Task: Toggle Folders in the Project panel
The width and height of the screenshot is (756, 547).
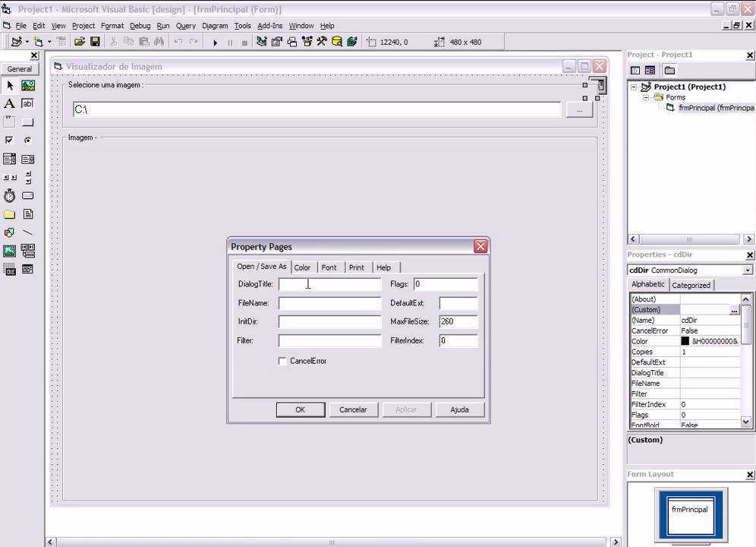Action: tap(669, 71)
